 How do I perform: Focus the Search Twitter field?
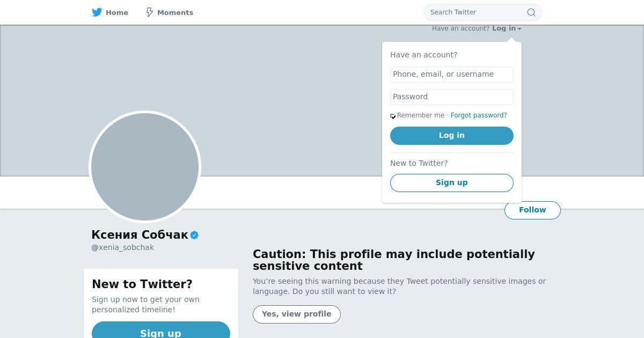point(476,12)
